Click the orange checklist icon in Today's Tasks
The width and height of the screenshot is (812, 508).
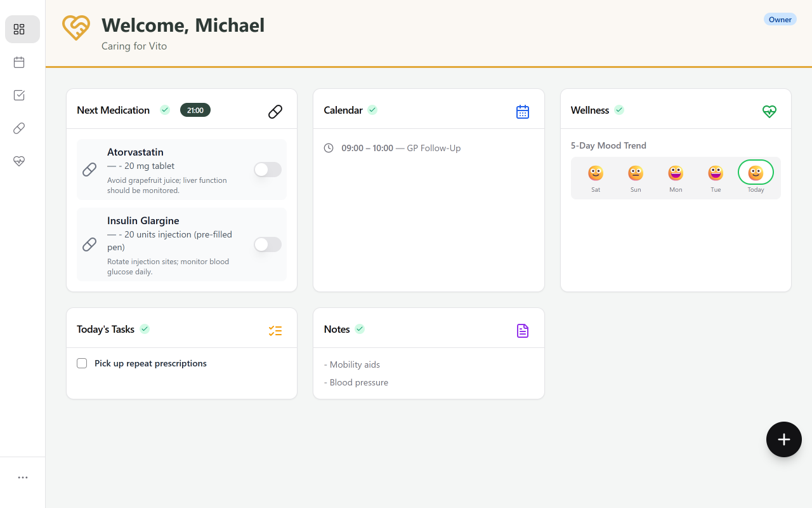point(275,331)
